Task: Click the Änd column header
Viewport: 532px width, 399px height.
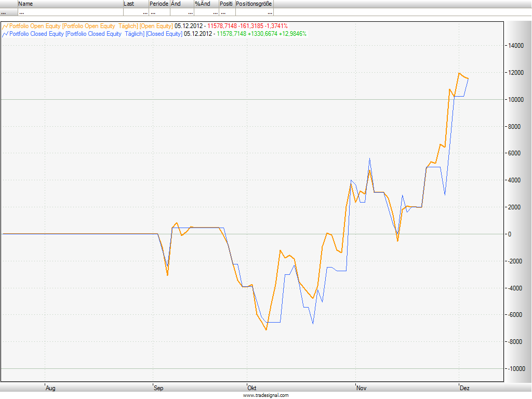Action: click(x=182, y=4)
